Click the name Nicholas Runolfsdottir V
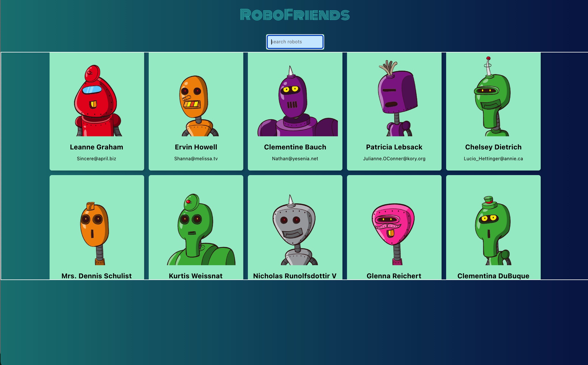 point(295,276)
